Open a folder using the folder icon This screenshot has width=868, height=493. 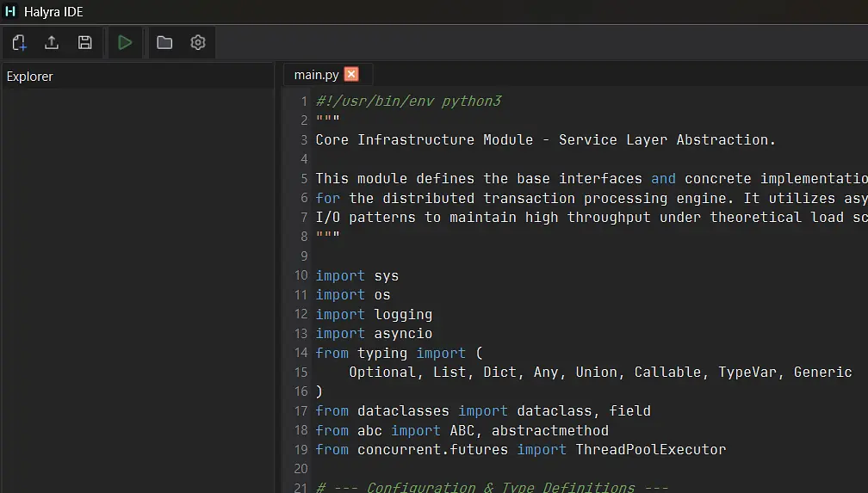[164, 42]
